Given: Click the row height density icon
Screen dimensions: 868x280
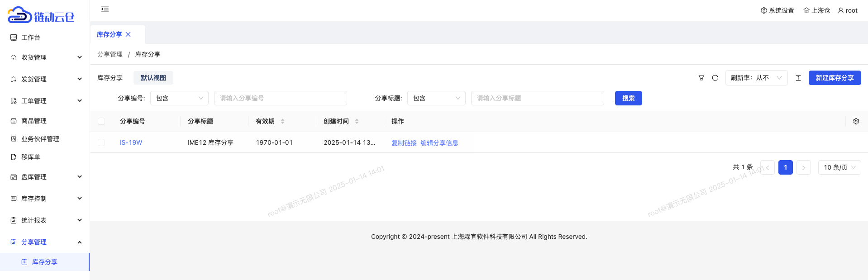Looking at the screenshot, I should pos(798,78).
